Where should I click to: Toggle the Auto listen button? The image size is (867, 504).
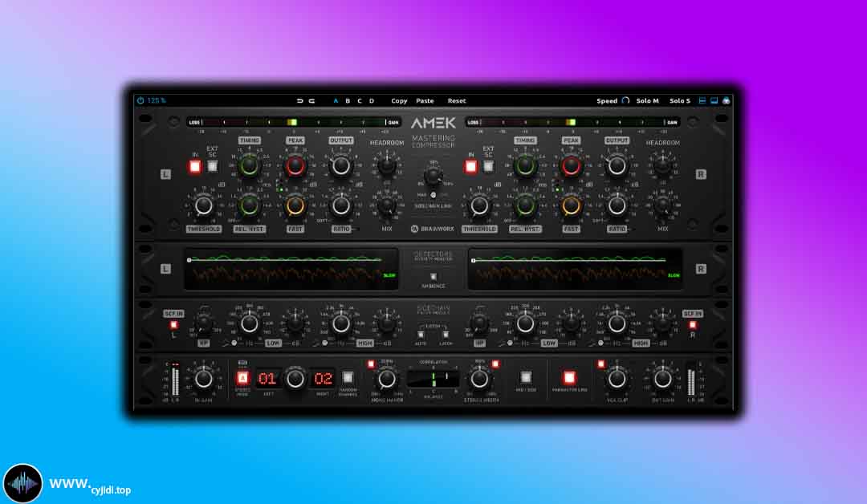click(421, 335)
